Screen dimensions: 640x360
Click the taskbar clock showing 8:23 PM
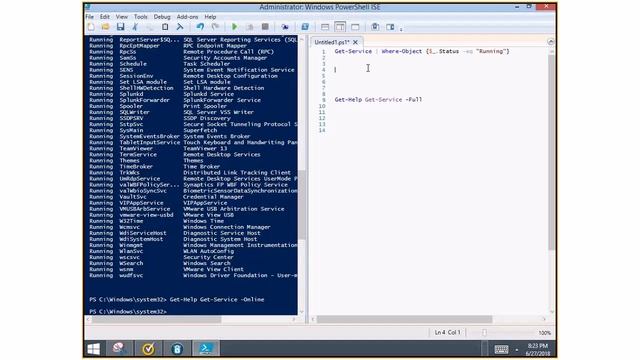click(x=538, y=349)
